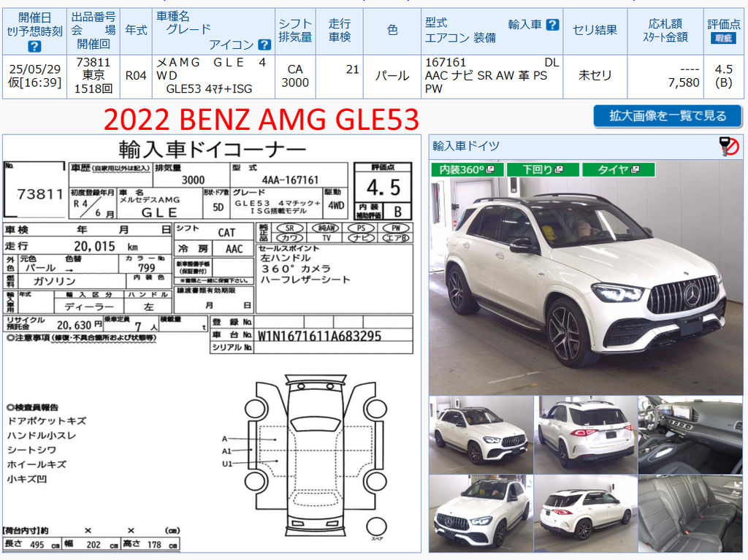Open the front-right three-quarter thumbnail with sunroof visible
748x560 pixels.
click(481, 434)
